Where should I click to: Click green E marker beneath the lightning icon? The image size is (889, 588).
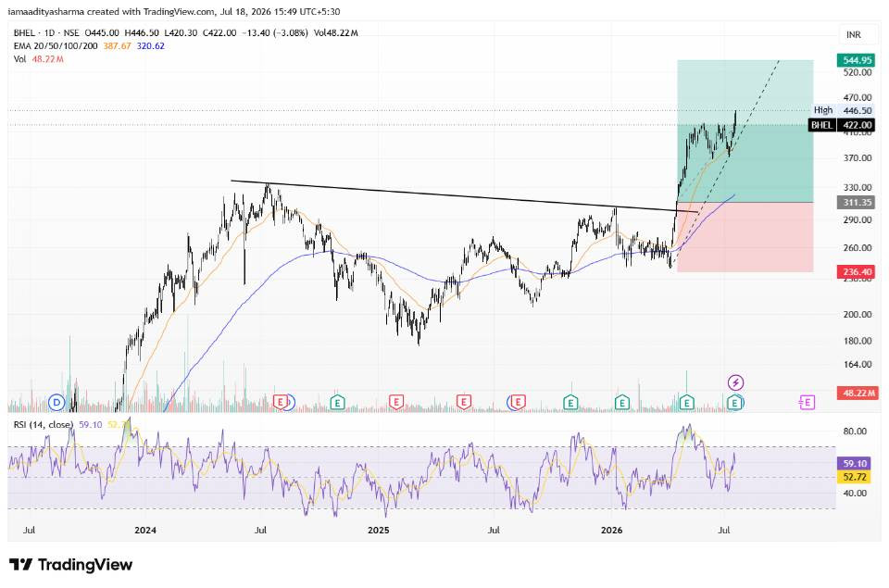click(x=734, y=403)
